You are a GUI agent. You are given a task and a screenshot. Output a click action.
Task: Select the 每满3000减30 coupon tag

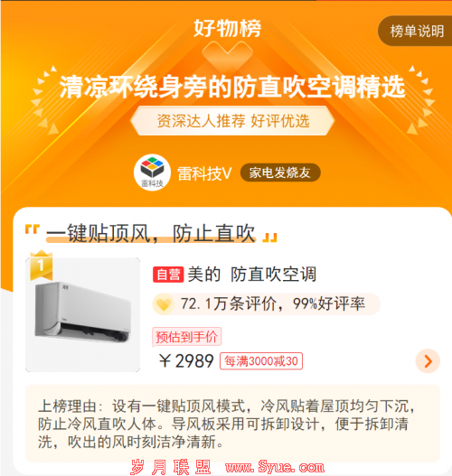[261, 361]
